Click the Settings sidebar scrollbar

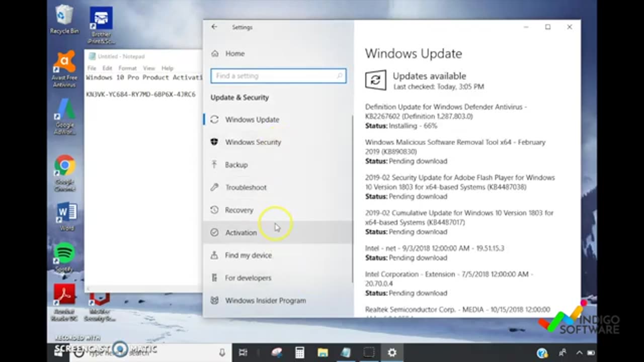coord(352,199)
